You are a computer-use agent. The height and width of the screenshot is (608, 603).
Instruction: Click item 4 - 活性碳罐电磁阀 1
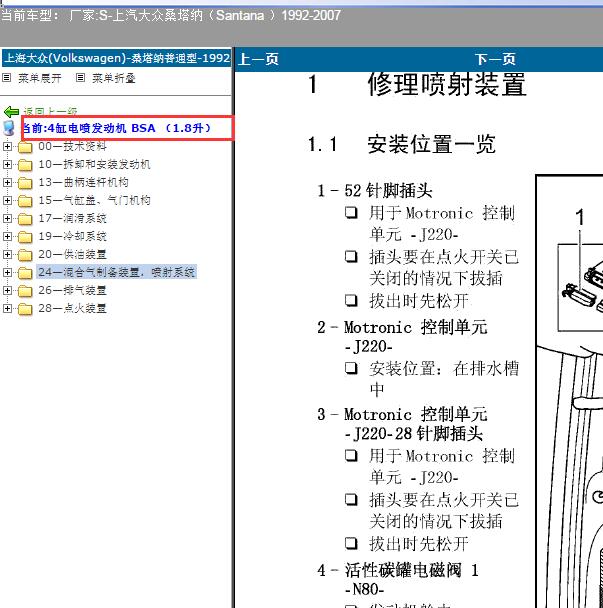tap(398, 570)
